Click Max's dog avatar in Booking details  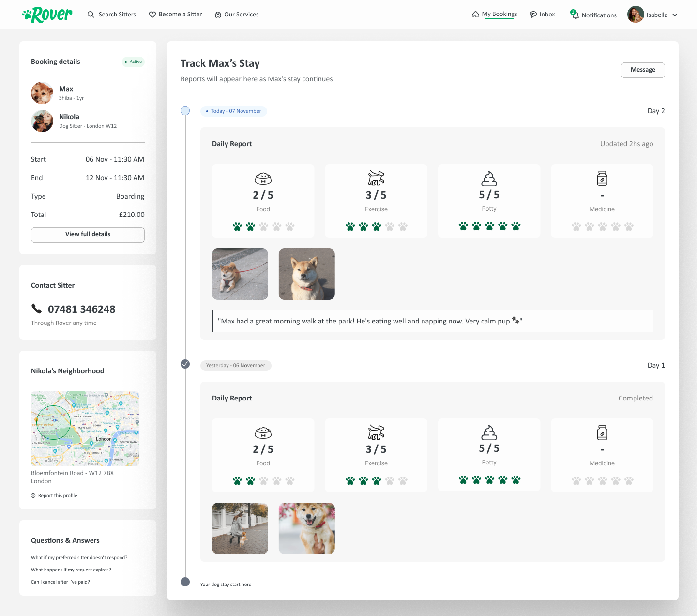pos(42,93)
